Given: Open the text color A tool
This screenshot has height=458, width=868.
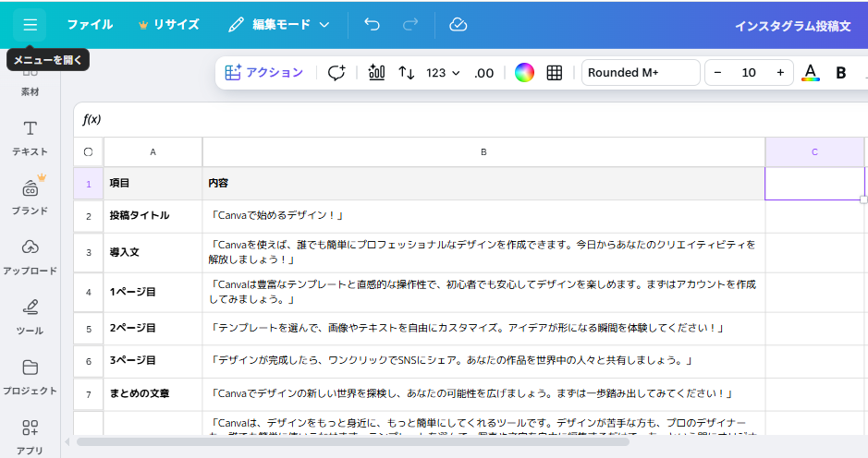Looking at the screenshot, I should tap(811, 72).
